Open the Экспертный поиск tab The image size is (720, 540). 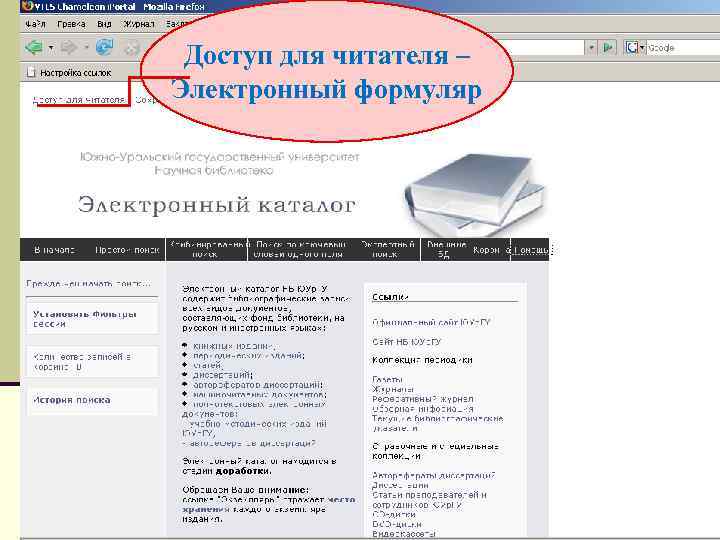[x=387, y=249]
